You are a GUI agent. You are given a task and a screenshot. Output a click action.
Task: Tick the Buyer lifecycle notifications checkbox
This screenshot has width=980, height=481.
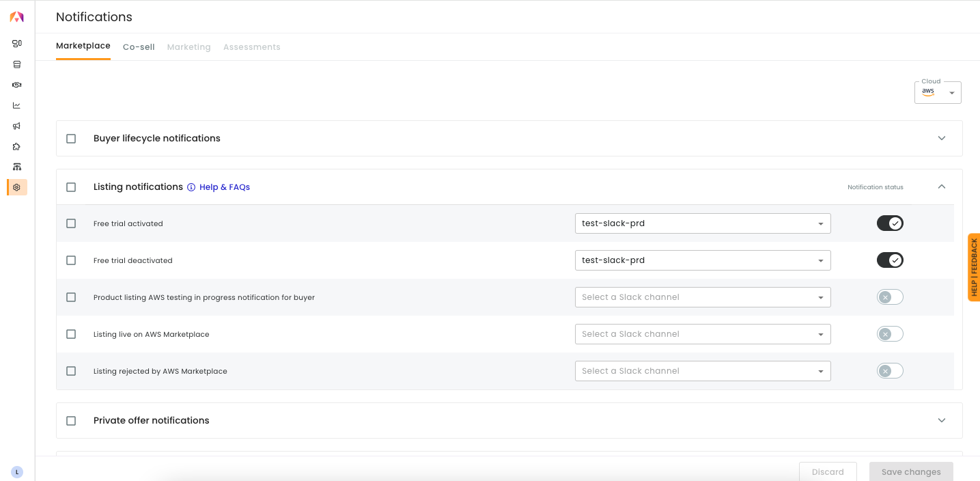click(x=71, y=139)
